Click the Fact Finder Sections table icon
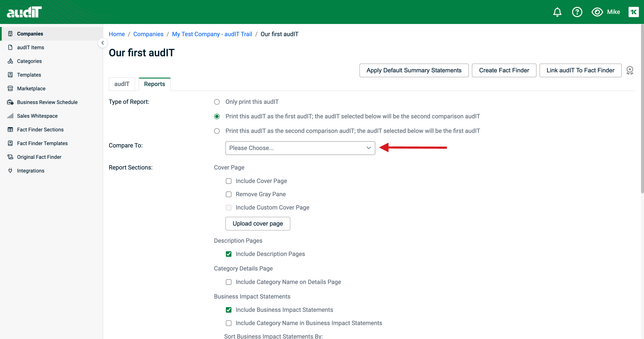 [10, 130]
